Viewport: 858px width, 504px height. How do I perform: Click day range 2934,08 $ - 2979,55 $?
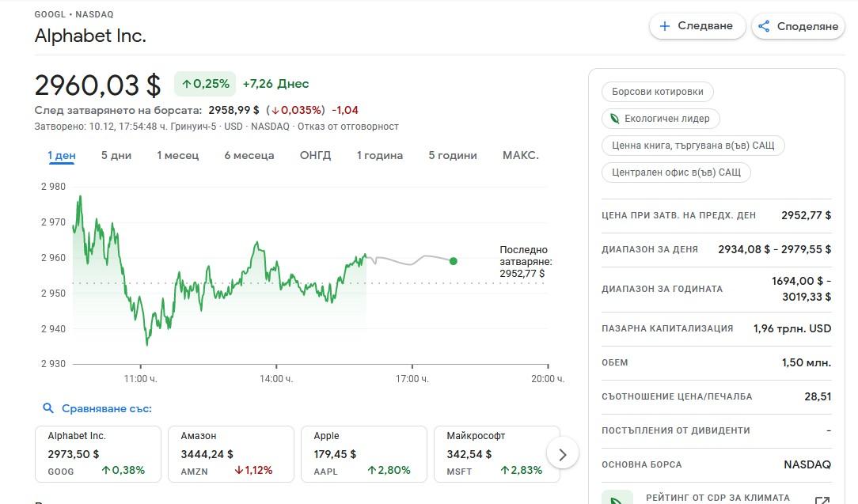point(774,249)
